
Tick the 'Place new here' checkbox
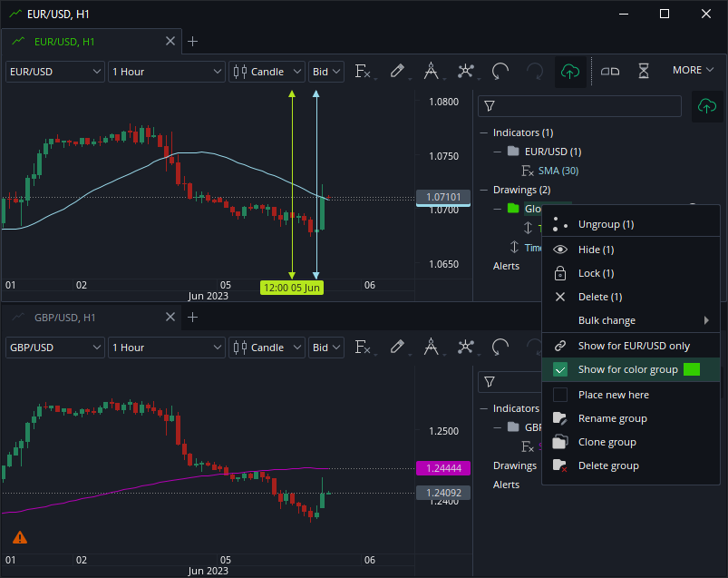tap(560, 395)
